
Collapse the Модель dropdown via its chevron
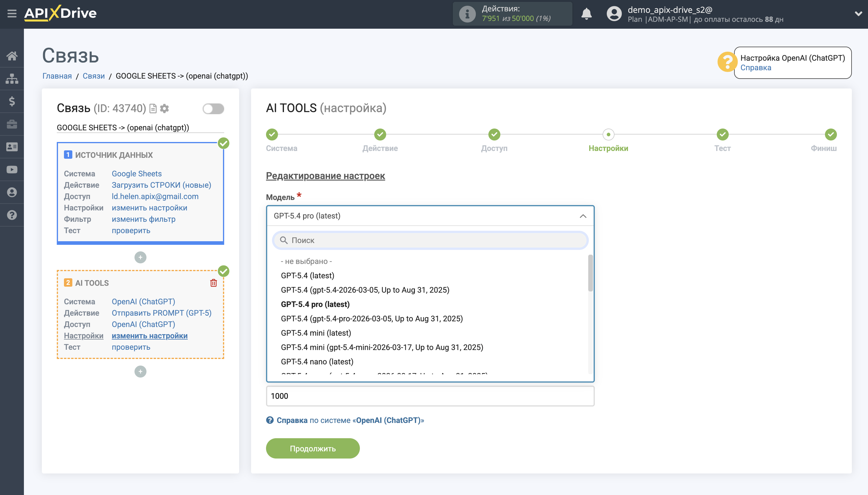click(583, 216)
